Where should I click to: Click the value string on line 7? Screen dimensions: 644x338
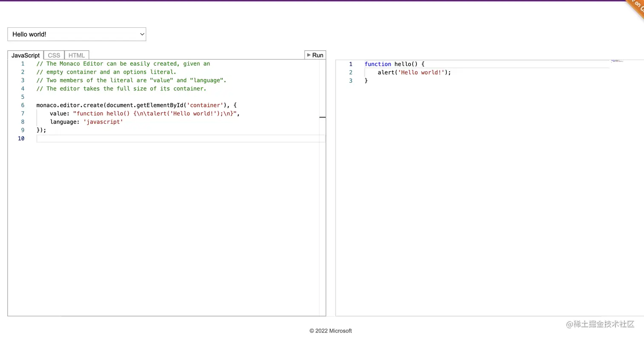(155, 114)
